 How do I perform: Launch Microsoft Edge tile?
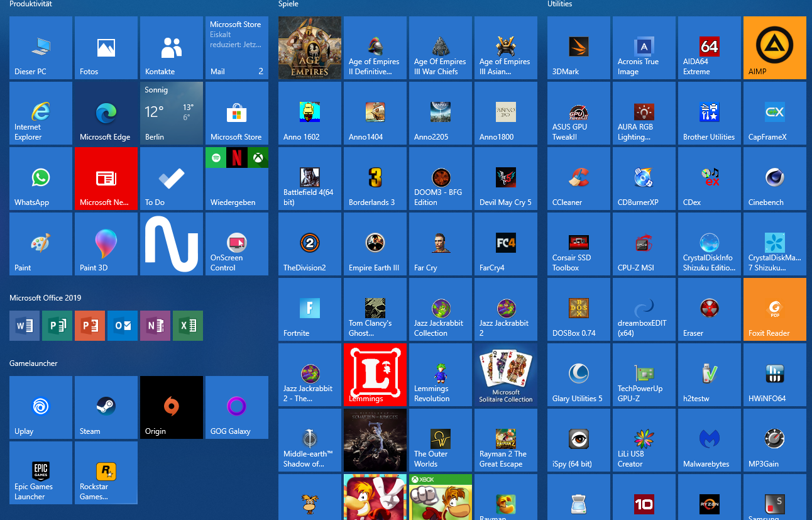(x=106, y=113)
